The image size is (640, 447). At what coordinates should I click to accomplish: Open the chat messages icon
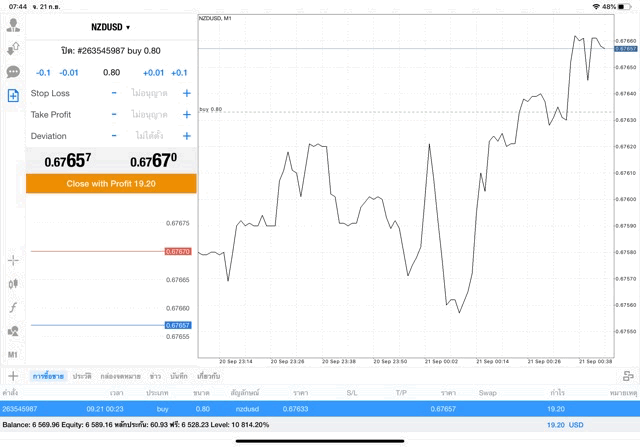(13, 72)
